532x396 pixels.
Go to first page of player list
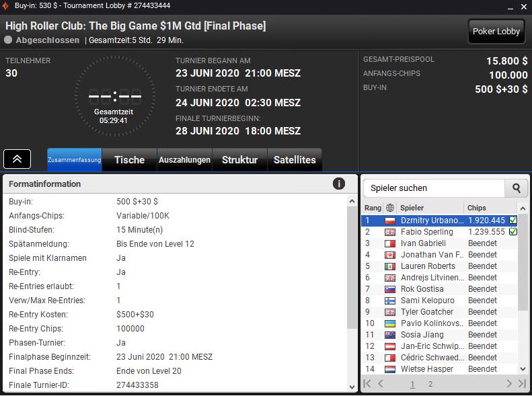point(367,383)
